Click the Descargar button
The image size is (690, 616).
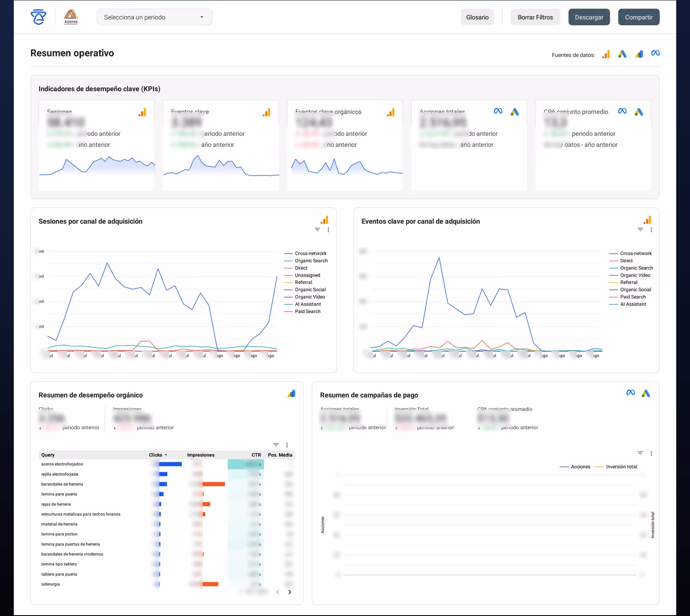click(589, 17)
